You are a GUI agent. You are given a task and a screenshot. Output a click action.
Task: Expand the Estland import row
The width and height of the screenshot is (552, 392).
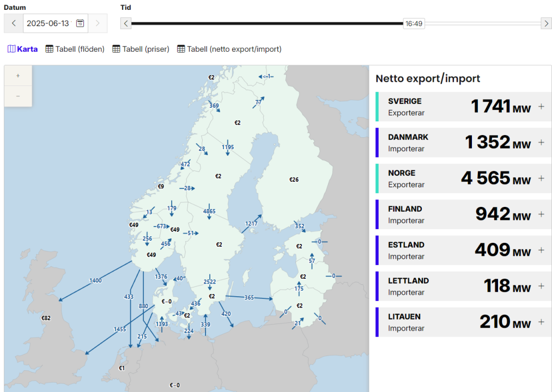[541, 250]
